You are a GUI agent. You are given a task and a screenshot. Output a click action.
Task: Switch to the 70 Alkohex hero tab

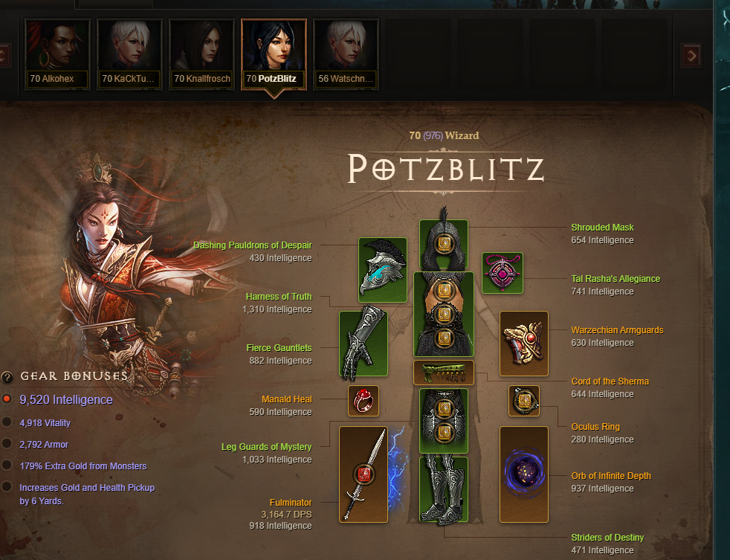57,54
